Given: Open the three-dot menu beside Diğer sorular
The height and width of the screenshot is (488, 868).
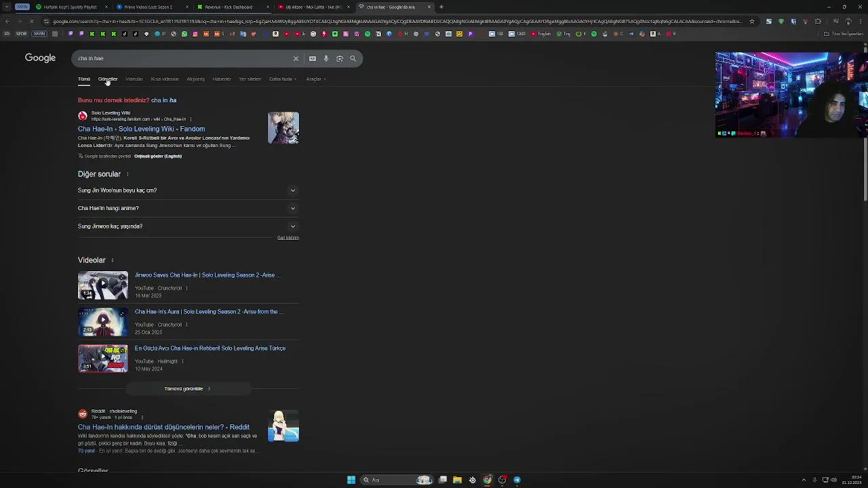Looking at the screenshot, I should pyautogui.click(x=127, y=174).
